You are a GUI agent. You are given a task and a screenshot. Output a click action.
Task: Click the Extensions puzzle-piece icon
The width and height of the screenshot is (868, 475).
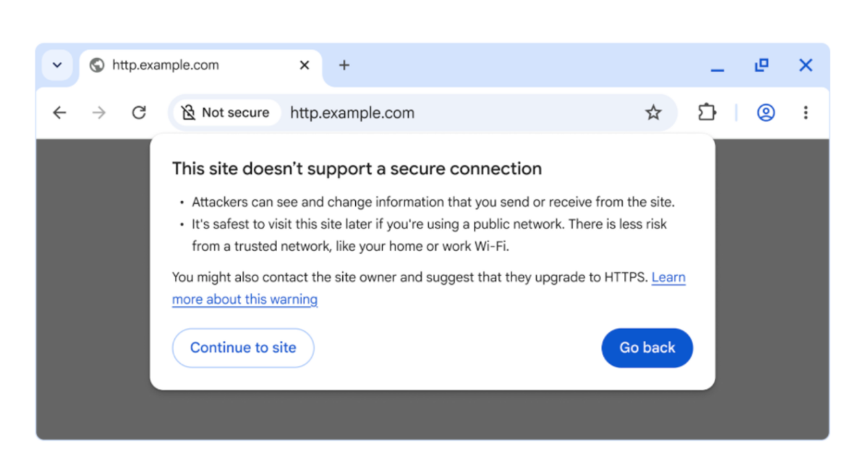click(x=707, y=113)
